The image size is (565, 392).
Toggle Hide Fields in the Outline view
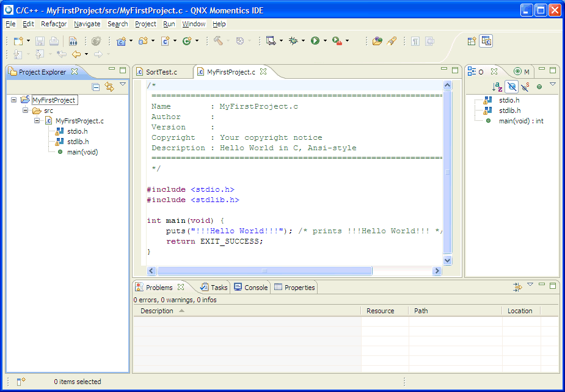pyautogui.click(x=512, y=86)
